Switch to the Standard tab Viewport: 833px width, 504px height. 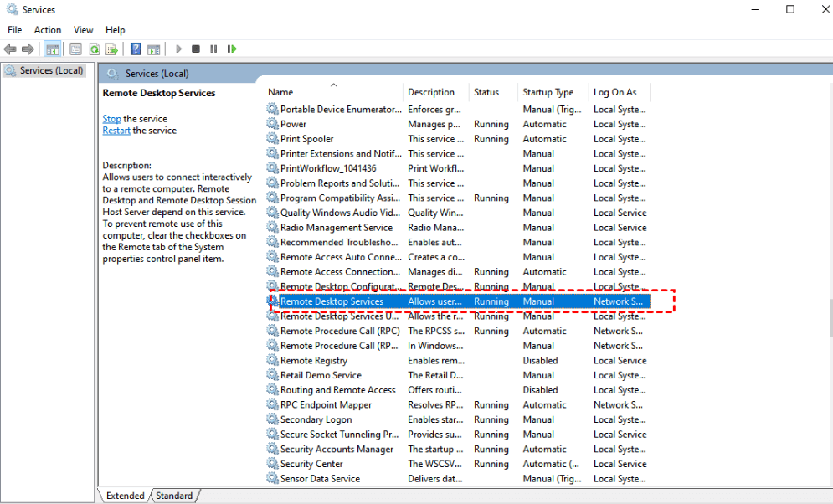coord(174,496)
